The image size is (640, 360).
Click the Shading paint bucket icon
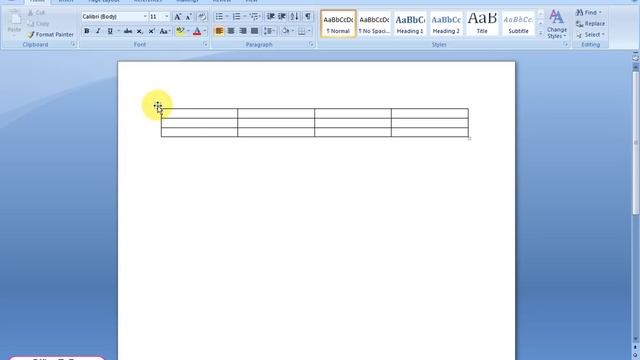click(285, 31)
